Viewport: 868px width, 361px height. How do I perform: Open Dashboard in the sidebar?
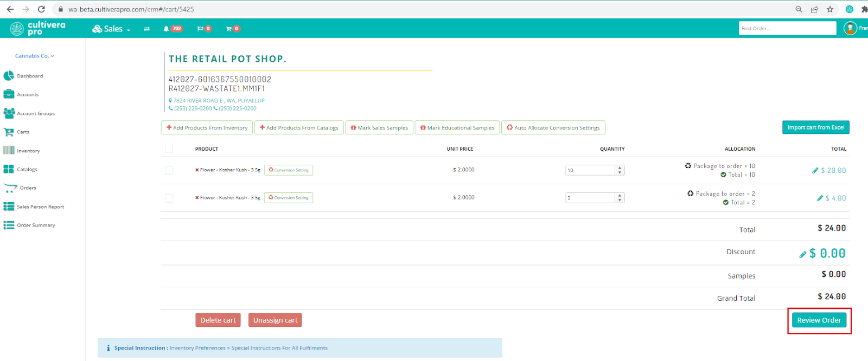tap(23, 76)
